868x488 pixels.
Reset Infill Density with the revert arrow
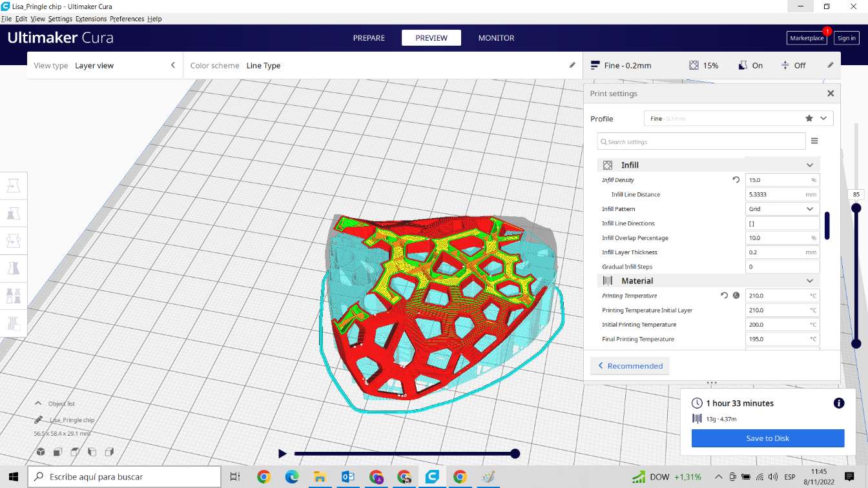click(x=736, y=180)
